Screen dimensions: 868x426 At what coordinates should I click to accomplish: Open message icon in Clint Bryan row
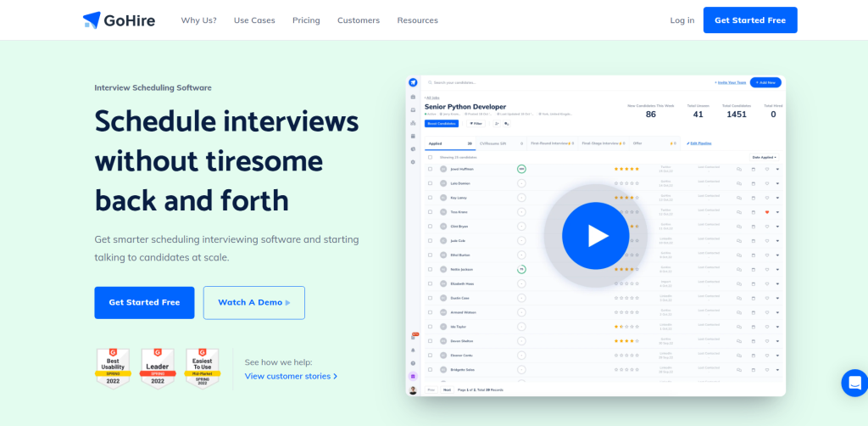click(x=739, y=227)
